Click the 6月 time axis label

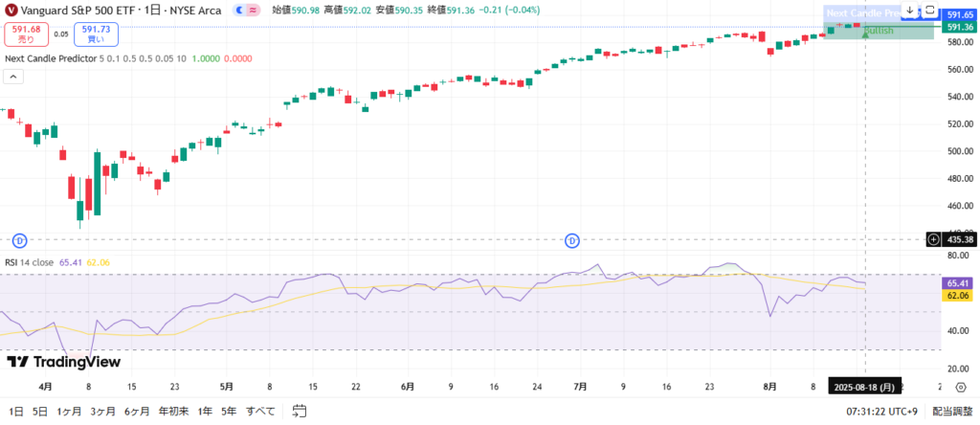408,387
